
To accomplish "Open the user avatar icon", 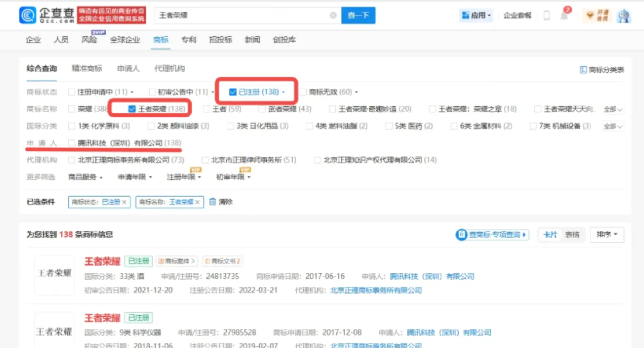I will click(623, 16).
